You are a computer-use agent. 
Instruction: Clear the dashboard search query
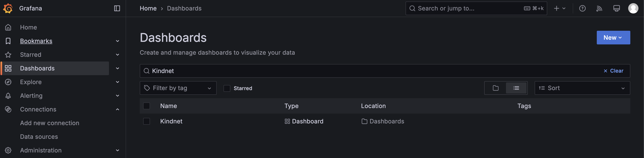pos(613,71)
